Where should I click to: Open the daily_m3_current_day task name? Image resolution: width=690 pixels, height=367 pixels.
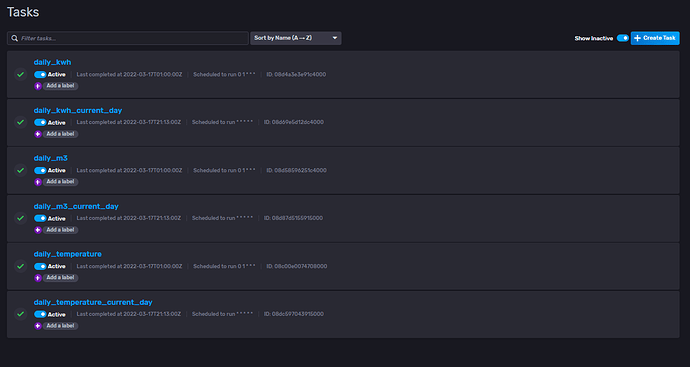pos(76,206)
